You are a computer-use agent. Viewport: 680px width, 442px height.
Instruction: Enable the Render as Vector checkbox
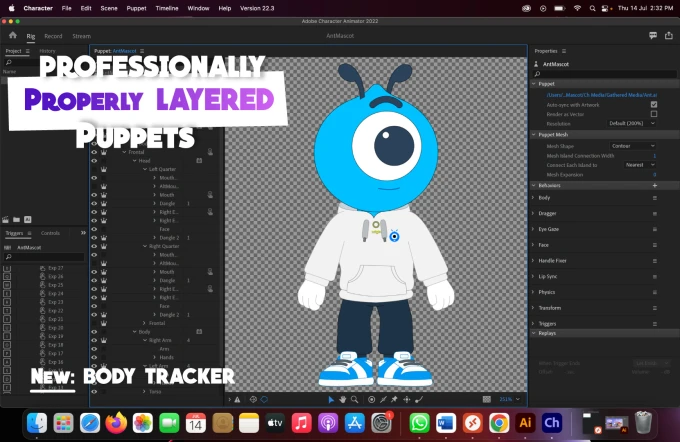pos(654,114)
